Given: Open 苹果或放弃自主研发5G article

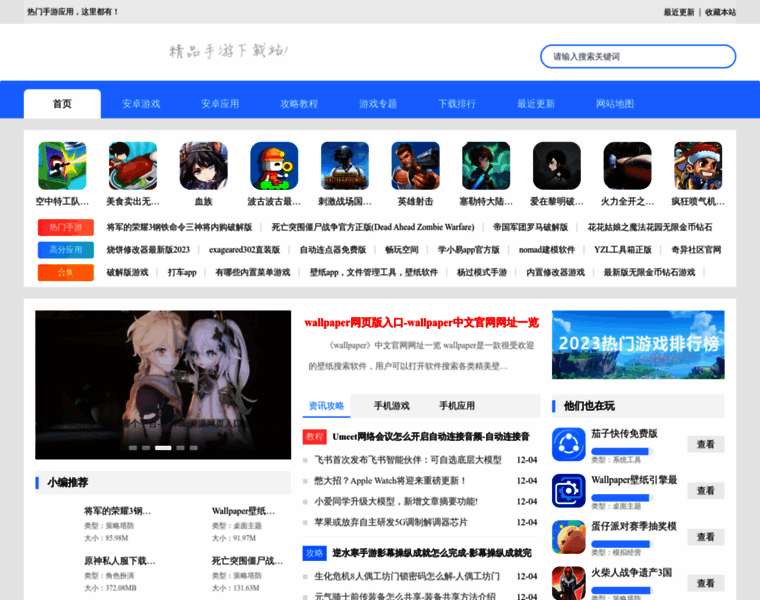Looking at the screenshot, I should [391, 522].
